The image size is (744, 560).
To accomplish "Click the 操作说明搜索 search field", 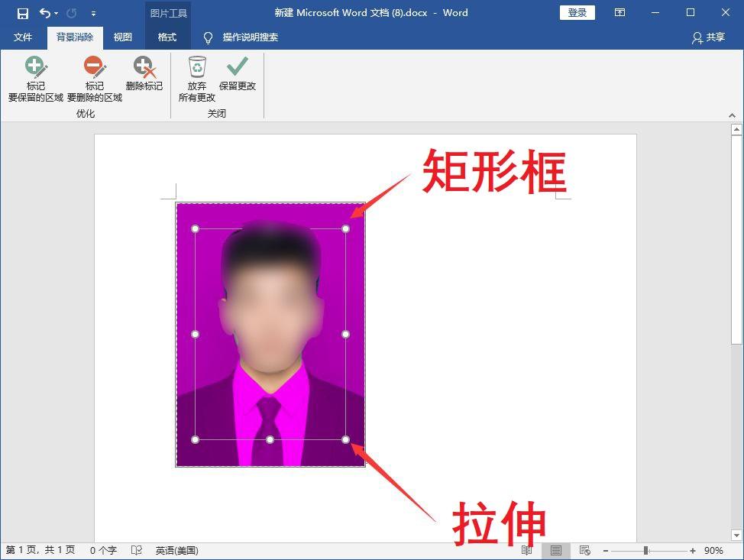I will point(251,37).
